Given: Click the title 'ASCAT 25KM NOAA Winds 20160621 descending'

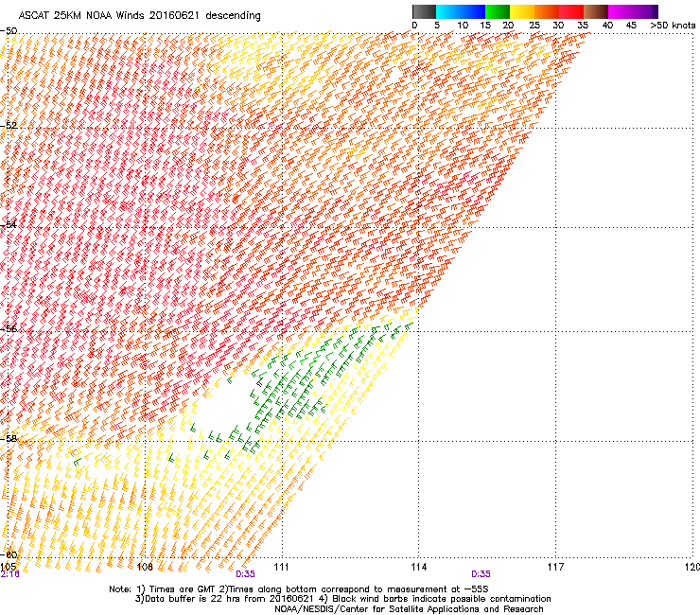Looking at the screenshot, I should 139,16.
